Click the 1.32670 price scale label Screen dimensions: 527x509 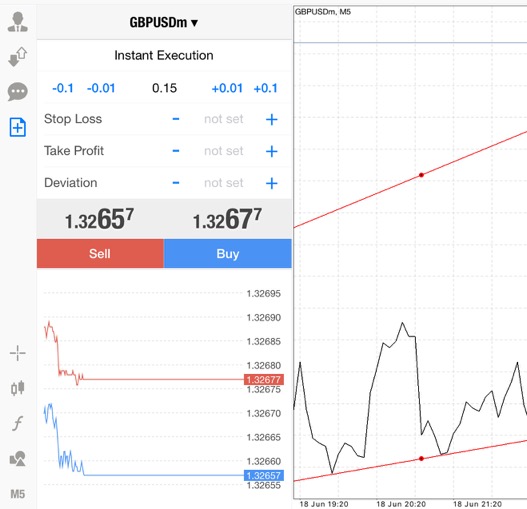[264, 413]
